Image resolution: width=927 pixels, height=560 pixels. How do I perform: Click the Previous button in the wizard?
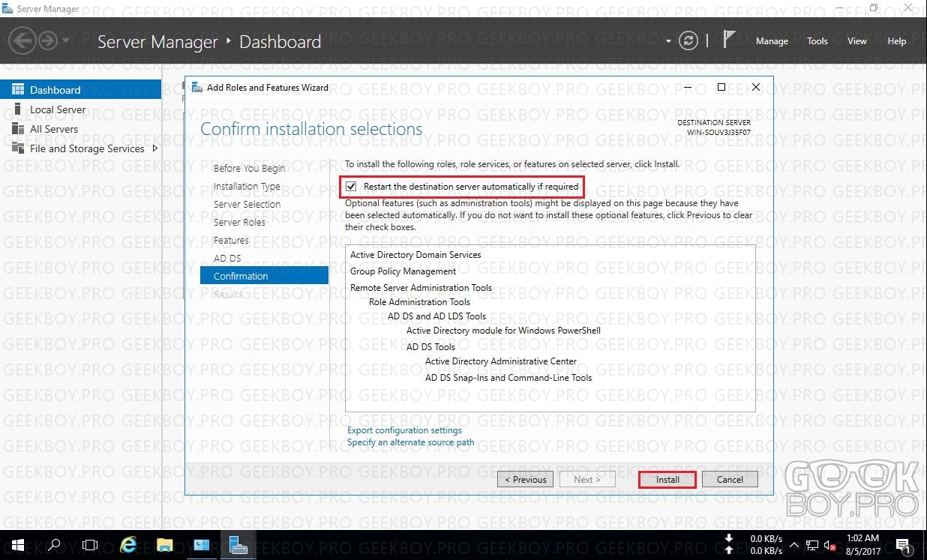525,480
